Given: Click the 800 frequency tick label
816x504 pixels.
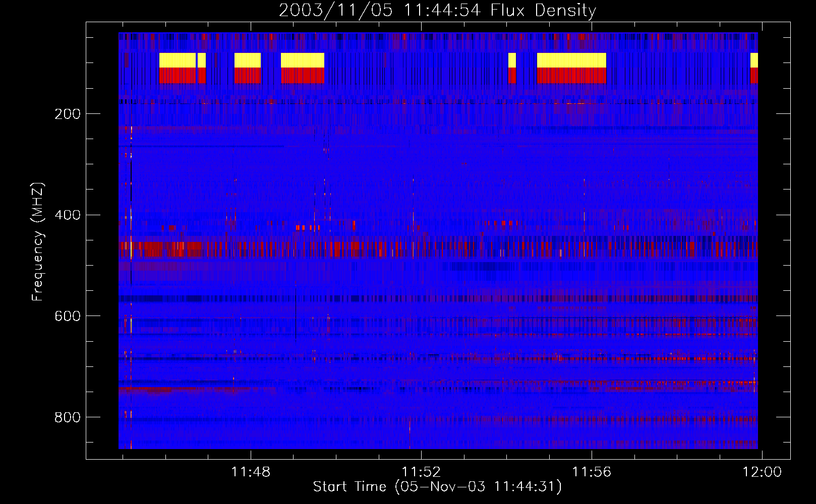Looking at the screenshot, I should point(68,417).
